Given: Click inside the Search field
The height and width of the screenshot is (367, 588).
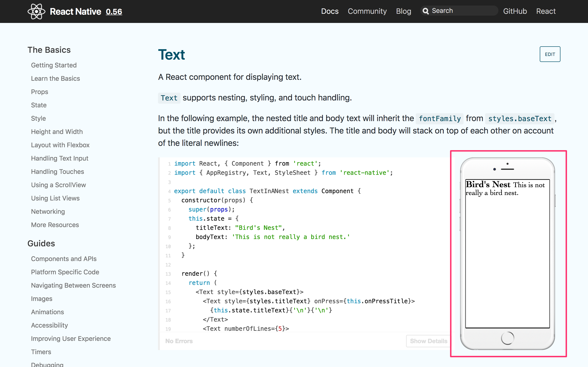Looking at the screenshot, I should click(462, 11).
